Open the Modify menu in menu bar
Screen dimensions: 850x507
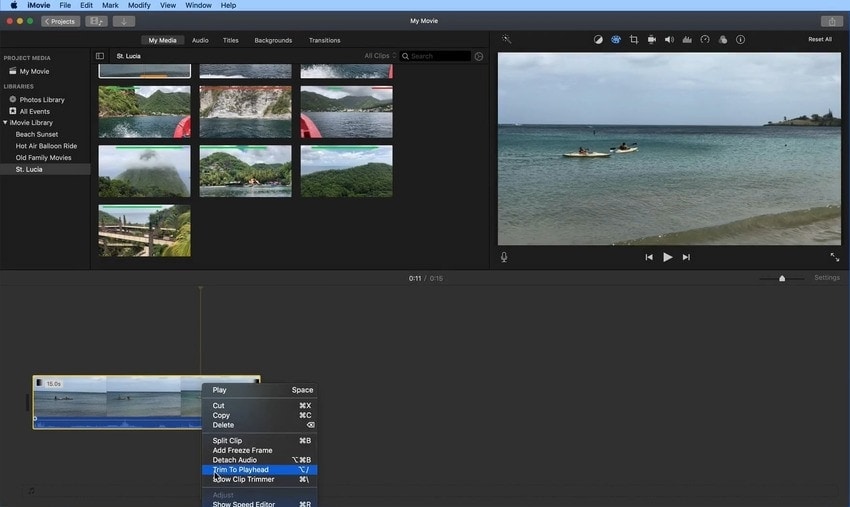pyautogui.click(x=139, y=5)
